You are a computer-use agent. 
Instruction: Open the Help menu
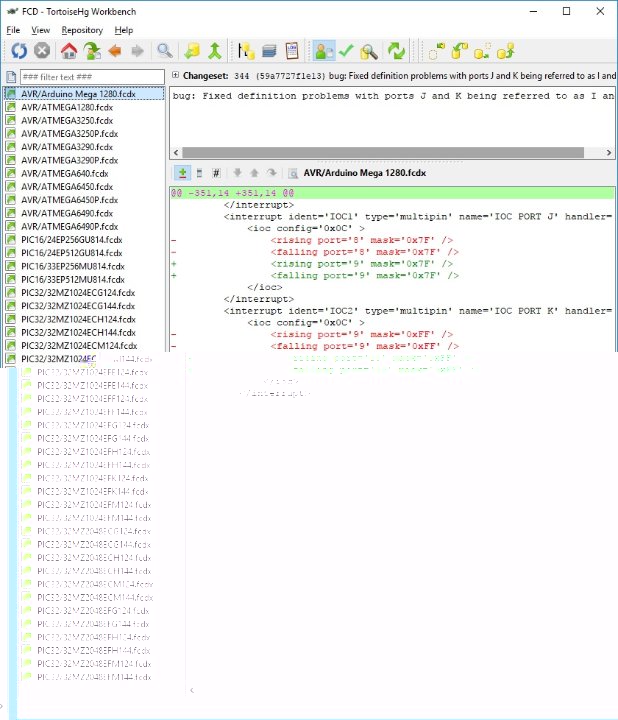tap(124, 30)
